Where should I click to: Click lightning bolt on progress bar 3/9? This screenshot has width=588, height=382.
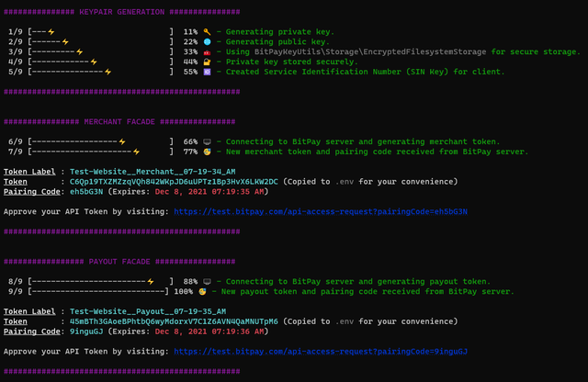80,51
